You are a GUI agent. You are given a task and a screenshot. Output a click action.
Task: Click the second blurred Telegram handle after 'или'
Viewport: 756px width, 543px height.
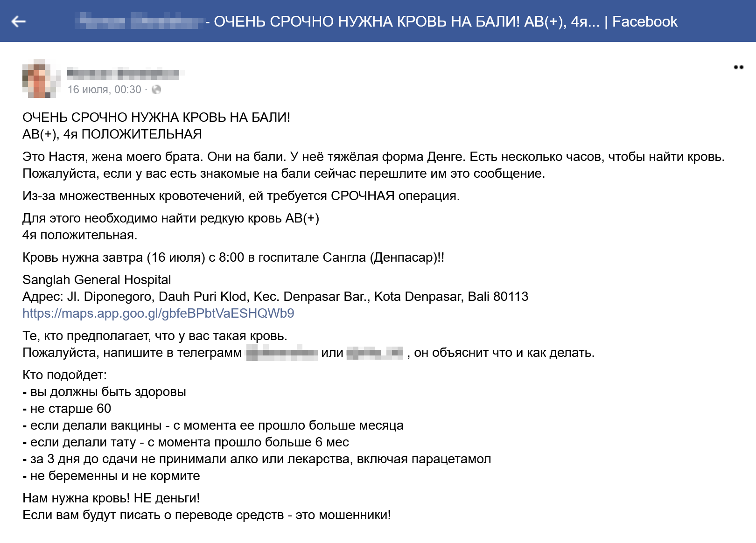pyautogui.click(x=375, y=353)
